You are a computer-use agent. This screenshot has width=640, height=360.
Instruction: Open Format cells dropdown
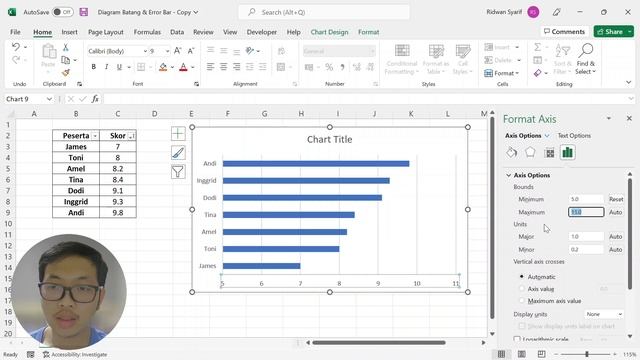point(502,73)
